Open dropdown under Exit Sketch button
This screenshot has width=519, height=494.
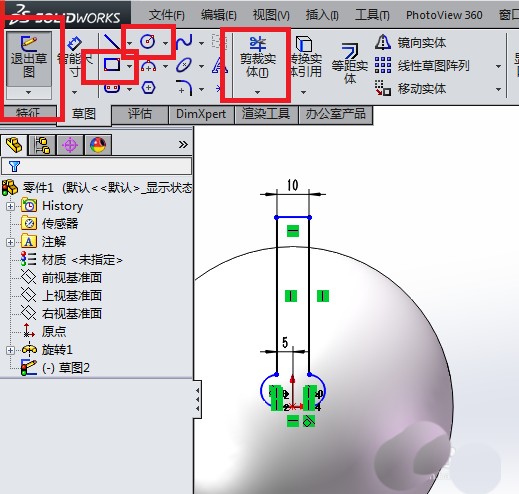point(29,92)
